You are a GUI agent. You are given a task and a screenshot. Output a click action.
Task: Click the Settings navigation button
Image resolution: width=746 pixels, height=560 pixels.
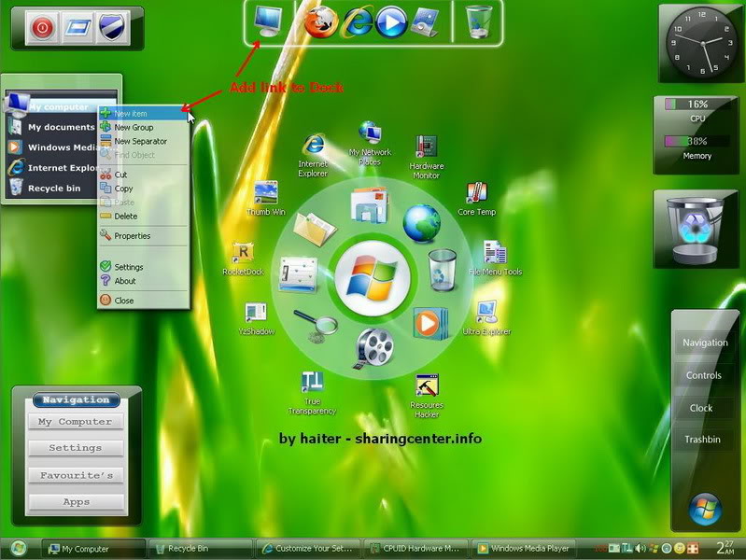76,448
